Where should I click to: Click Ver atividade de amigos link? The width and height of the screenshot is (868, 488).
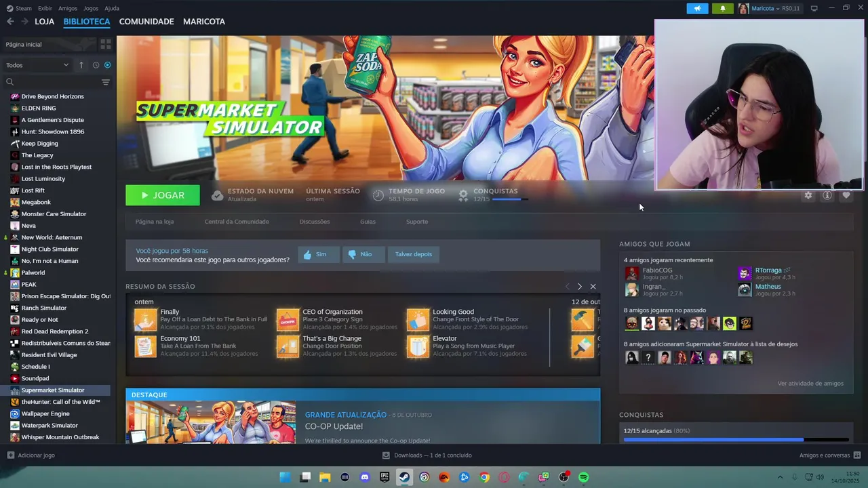coord(810,384)
